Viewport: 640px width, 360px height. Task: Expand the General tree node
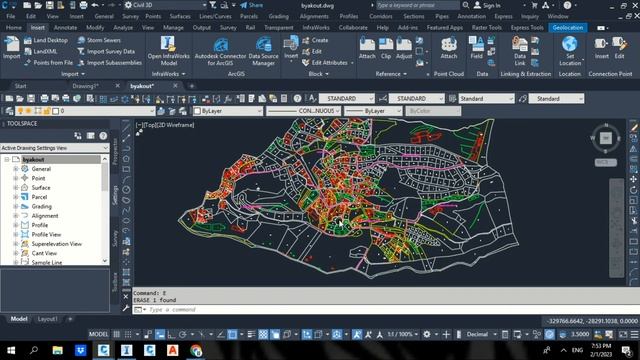coord(16,169)
